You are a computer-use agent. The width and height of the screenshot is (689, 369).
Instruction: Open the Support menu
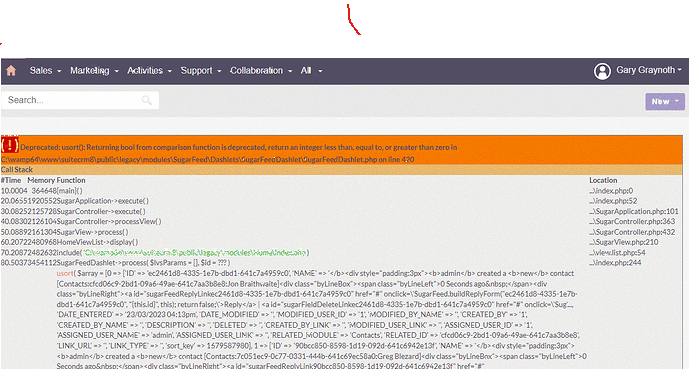coord(201,70)
